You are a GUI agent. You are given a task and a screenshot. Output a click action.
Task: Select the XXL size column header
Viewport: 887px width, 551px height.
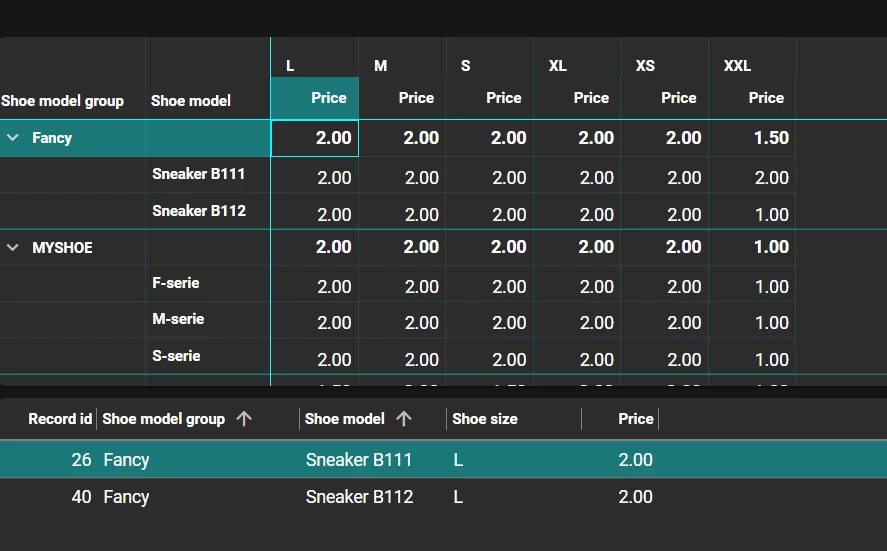click(737, 66)
